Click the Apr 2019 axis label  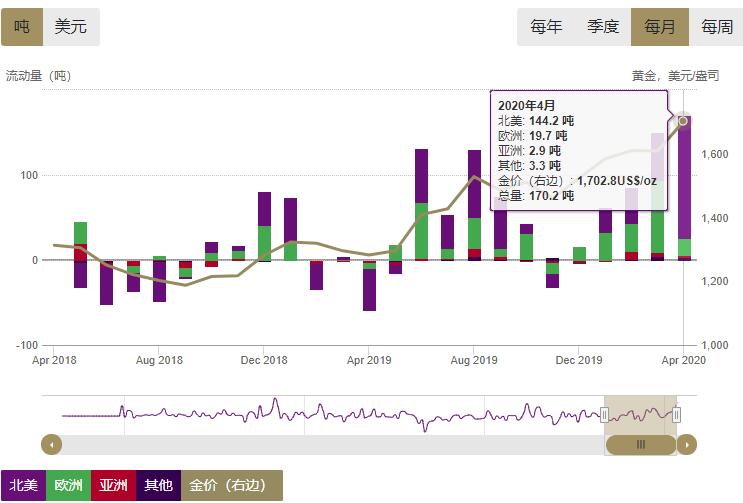pyautogui.click(x=369, y=360)
